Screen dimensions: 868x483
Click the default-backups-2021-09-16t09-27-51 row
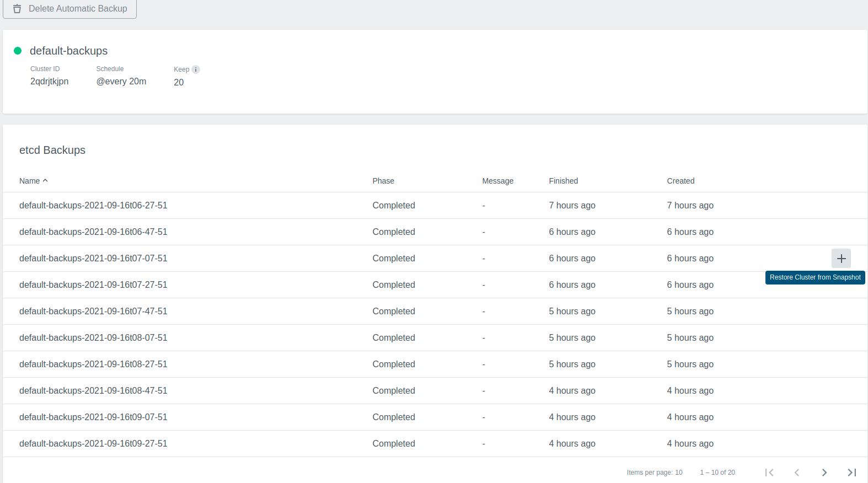[x=93, y=444]
